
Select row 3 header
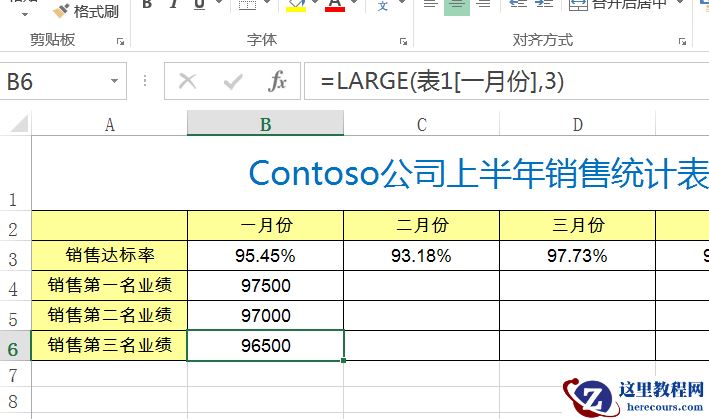[x=15, y=256]
